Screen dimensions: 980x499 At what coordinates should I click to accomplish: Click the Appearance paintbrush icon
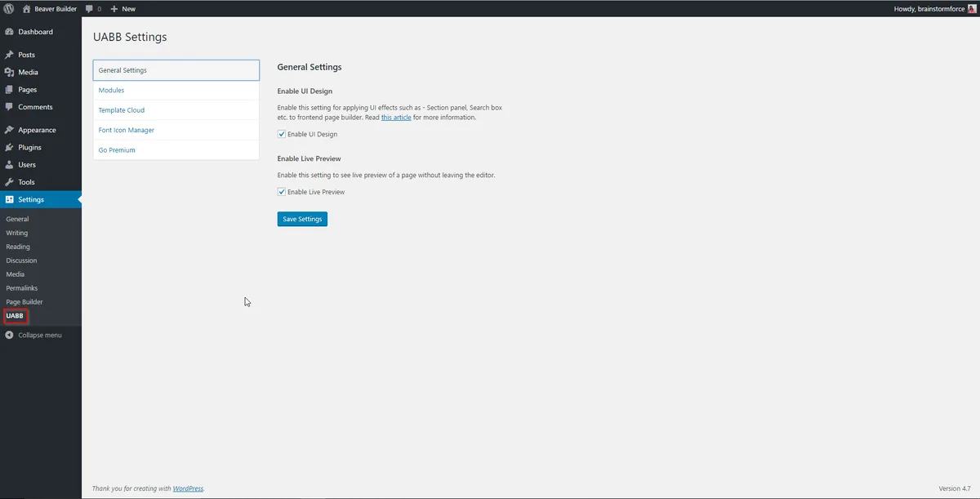tap(9, 130)
